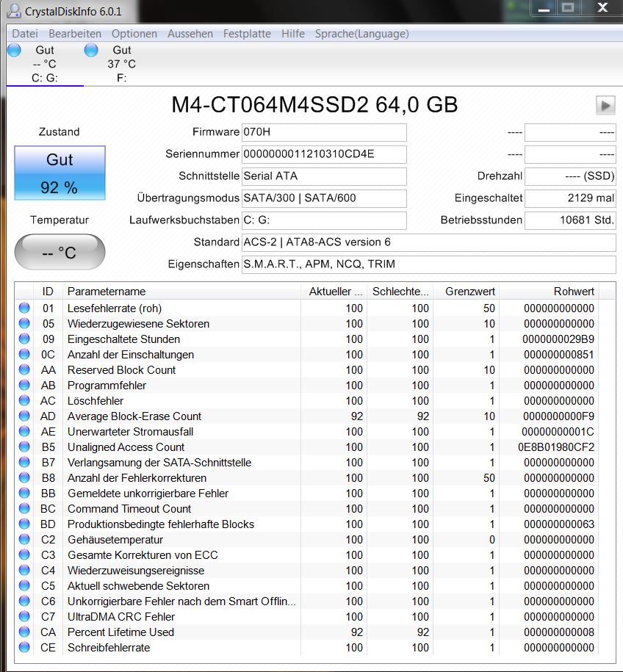Select the 'Percent Lifetime Used' parameter name

pyautogui.click(x=121, y=632)
